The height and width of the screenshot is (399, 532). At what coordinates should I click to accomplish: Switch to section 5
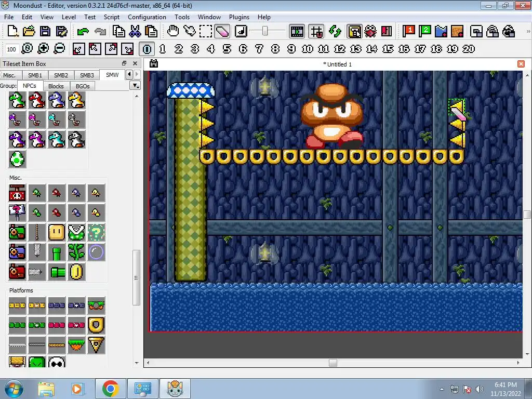tap(227, 49)
